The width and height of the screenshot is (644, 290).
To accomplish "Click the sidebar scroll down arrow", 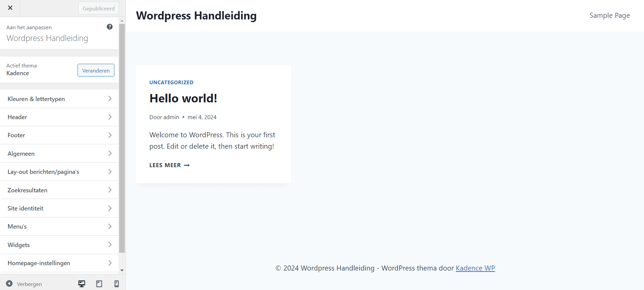I will pos(122,270).
